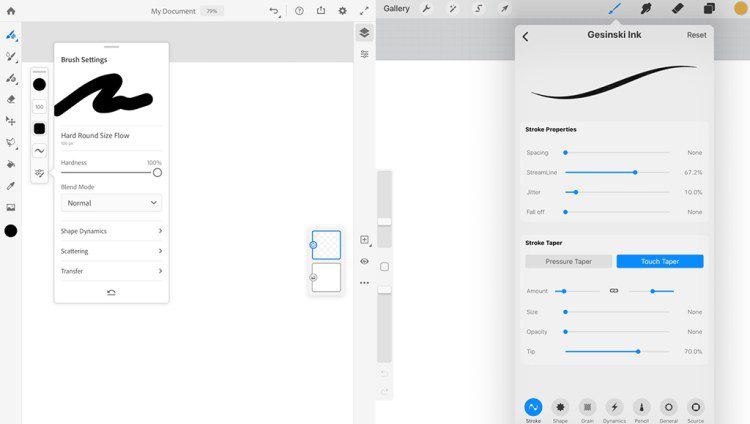Select the paint bucket fill tool

pyautogui.click(x=11, y=164)
